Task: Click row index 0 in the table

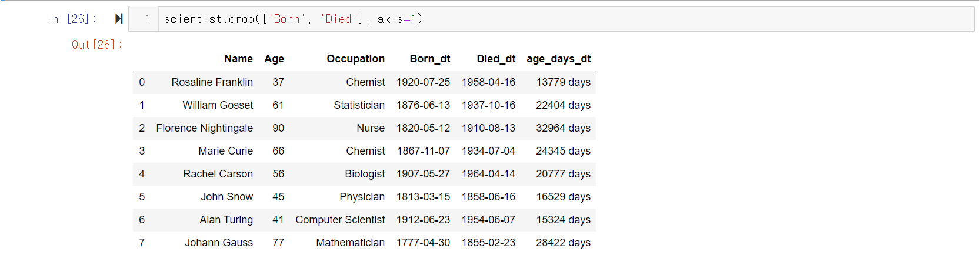Action: pos(142,82)
